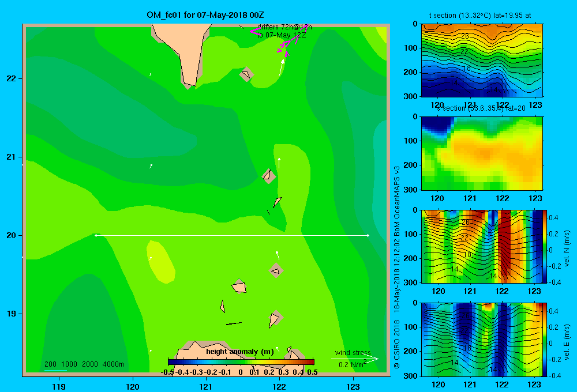Open the salinity section plot

(x=482, y=153)
